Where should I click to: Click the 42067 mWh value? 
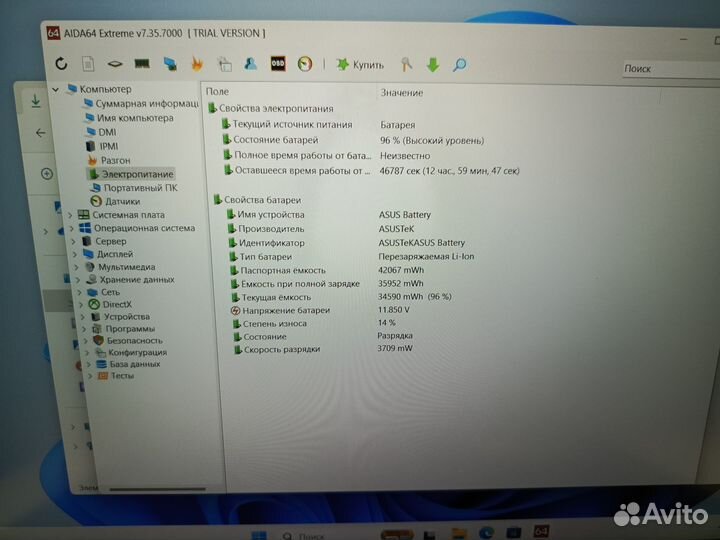point(401,270)
